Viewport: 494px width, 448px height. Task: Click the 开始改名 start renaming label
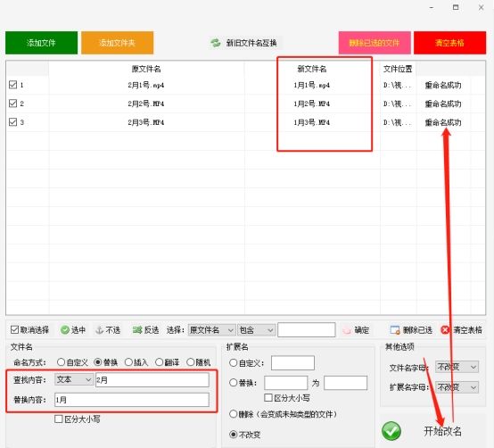point(442,431)
